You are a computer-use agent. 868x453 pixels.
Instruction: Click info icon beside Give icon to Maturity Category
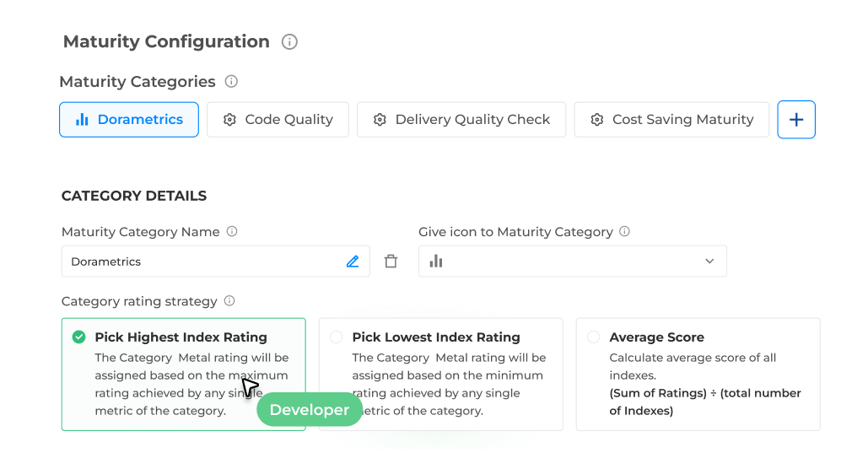(624, 231)
